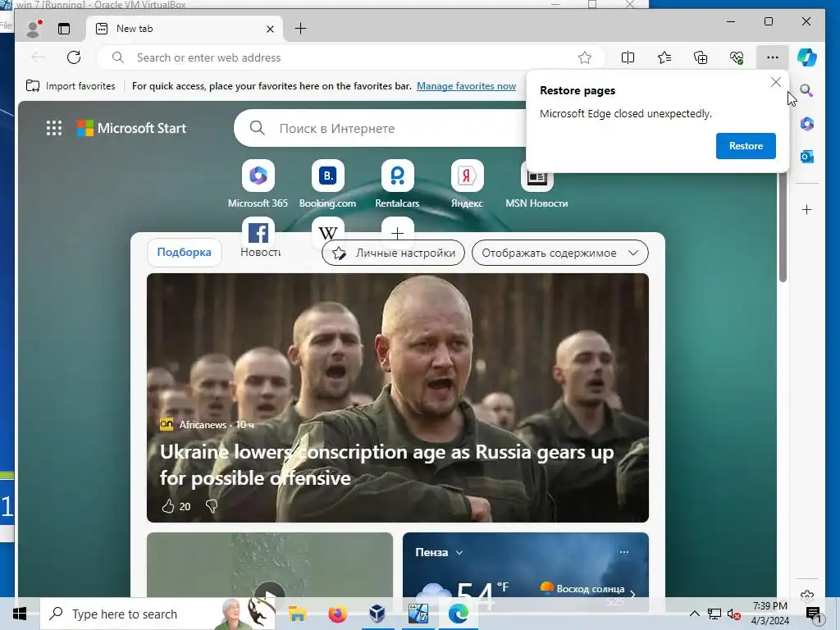The height and width of the screenshot is (630, 840).
Task: Click Type here to search box
Action: pyautogui.click(x=158, y=614)
